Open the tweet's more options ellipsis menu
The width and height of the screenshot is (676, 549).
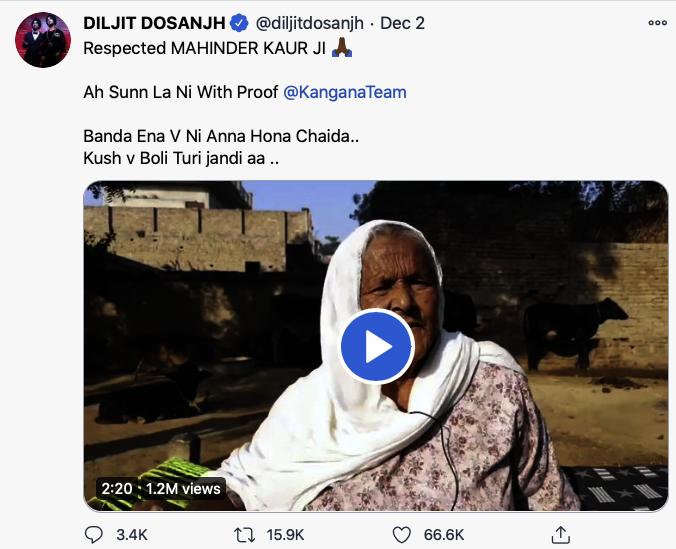[656, 23]
